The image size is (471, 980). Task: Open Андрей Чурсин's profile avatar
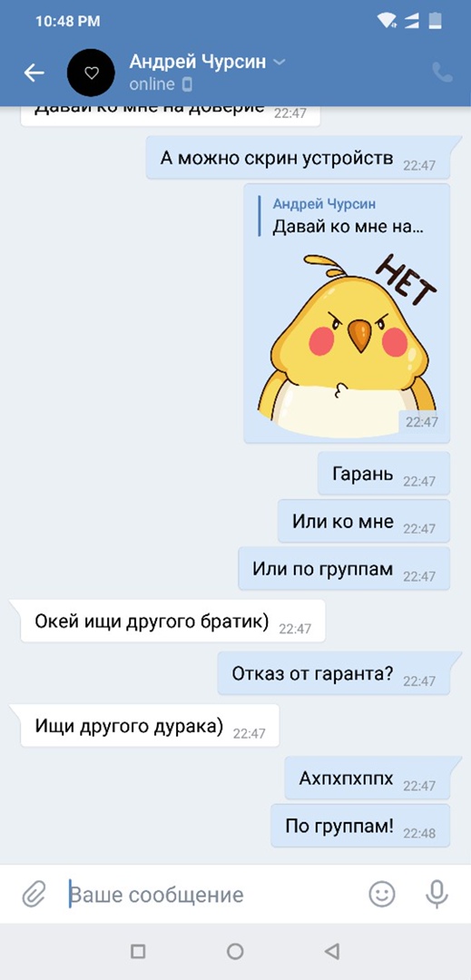[91, 73]
